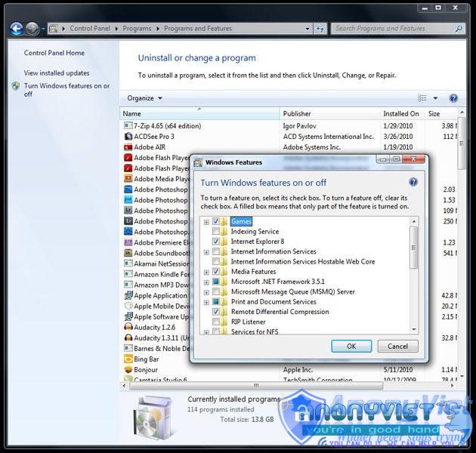476x453 pixels.
Task: Open the help icon in Programs toolbar
Action: pos(453,98)
